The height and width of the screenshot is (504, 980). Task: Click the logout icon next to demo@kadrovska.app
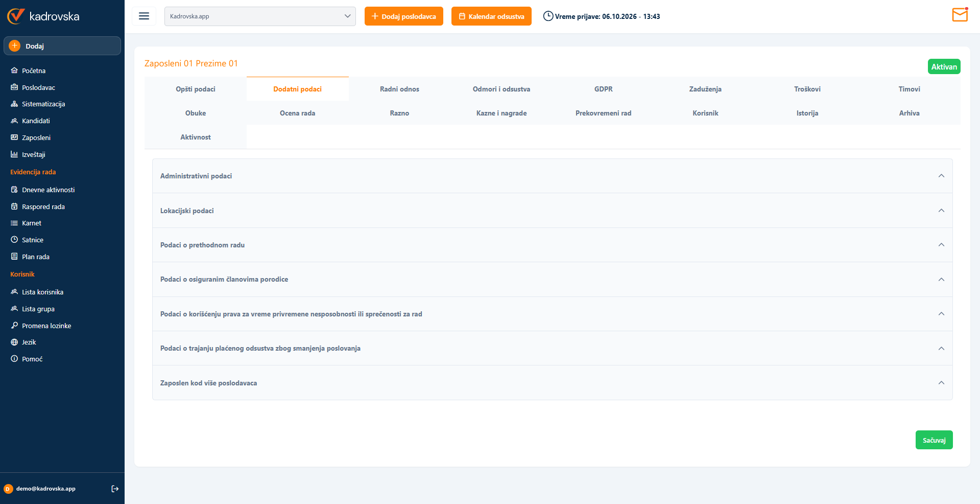pos(115,489)
